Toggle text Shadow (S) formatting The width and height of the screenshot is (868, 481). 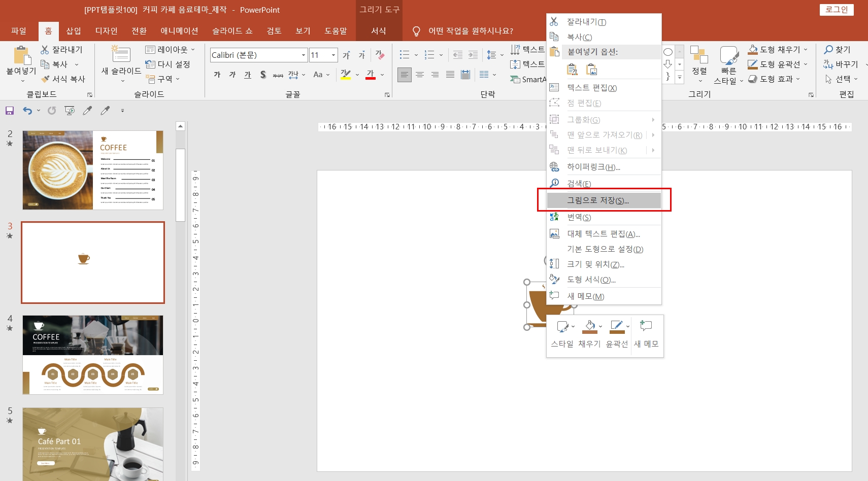[263, 75]
